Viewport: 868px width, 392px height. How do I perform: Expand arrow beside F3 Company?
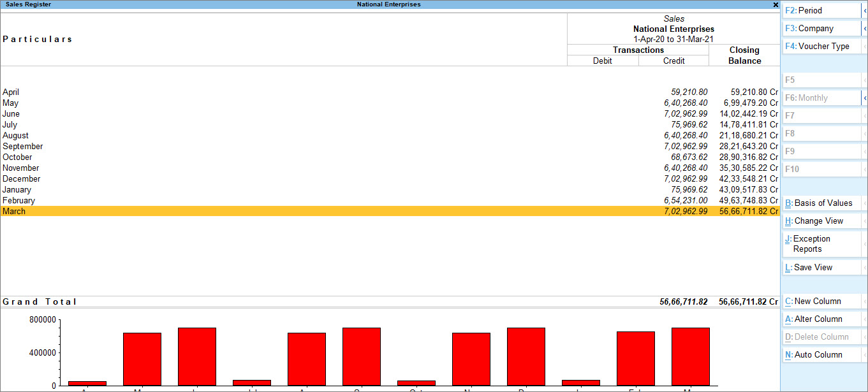click(864, 29)
